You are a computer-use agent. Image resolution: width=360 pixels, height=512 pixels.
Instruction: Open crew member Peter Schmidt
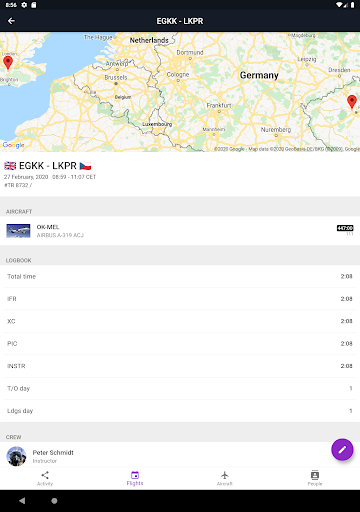pyautogui.click(x=180, y=455)
